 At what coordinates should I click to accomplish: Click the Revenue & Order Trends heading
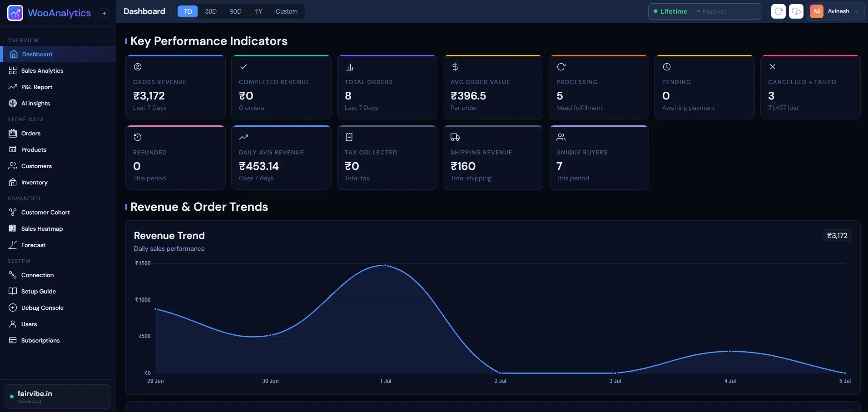click(199, 207)
